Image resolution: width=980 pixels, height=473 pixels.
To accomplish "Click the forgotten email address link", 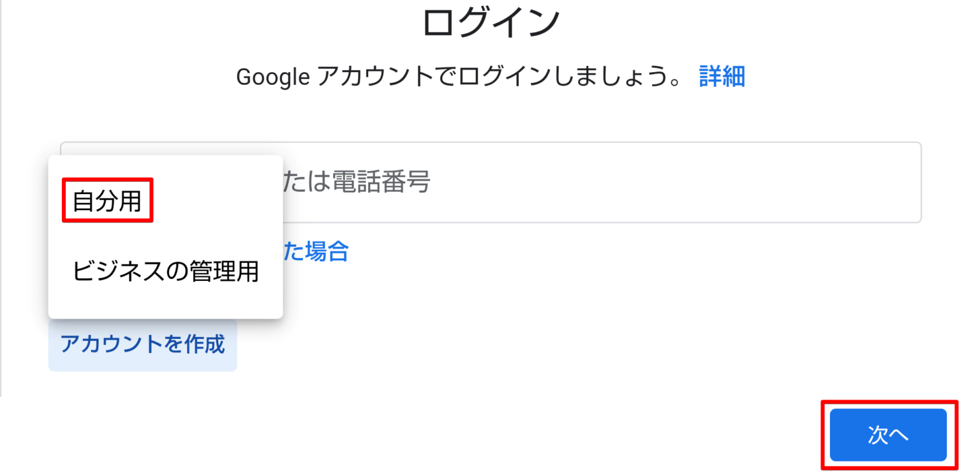I will click(316, 252).
